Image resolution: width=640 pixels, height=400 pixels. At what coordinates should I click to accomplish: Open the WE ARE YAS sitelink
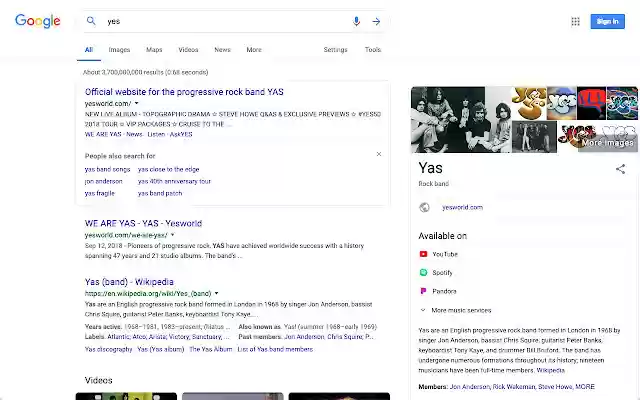pos(103,134)
